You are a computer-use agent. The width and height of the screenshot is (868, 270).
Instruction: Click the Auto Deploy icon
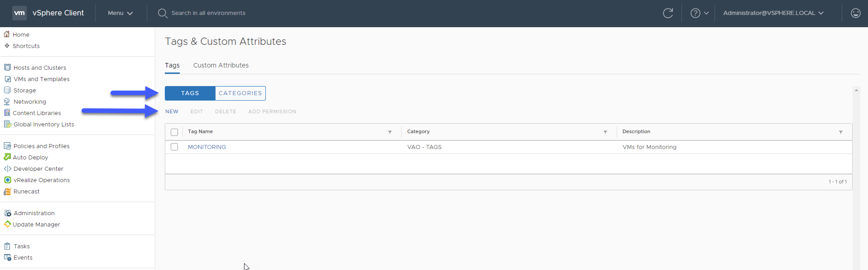click(7, 157)
